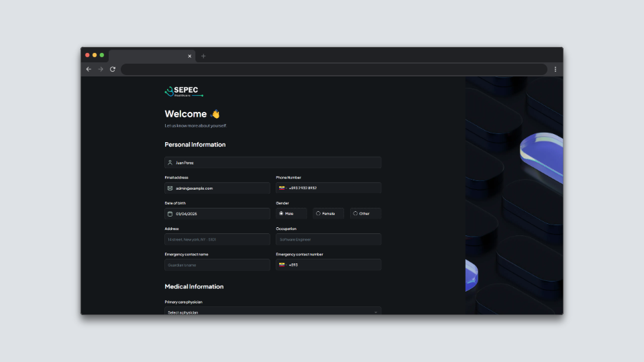Screen dimensions: 644x362
Task: Click the browser back arrow
Action: click(89, 69)
